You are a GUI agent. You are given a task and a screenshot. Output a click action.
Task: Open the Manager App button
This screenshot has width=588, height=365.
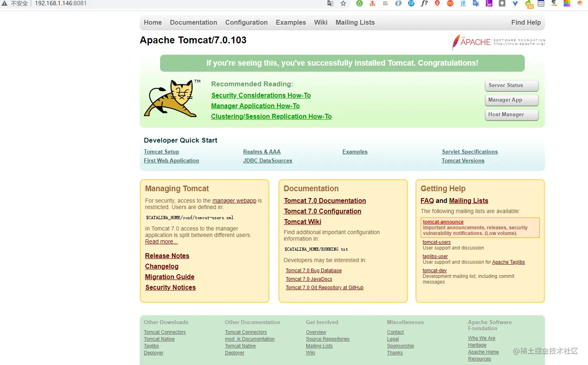(511, 100)
